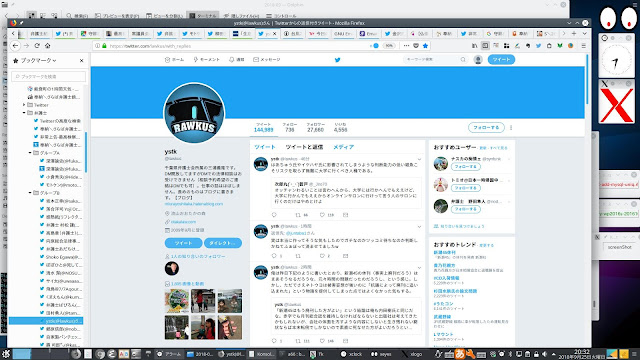
Task: Switch to the GNU Emacs tab
Action: (343, 34)
